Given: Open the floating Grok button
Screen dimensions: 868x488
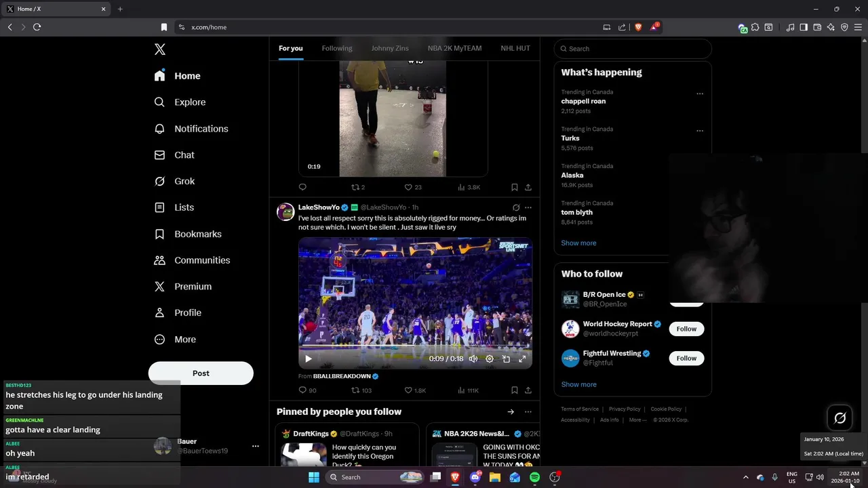Looking at the screenshot, I should 840,418.
